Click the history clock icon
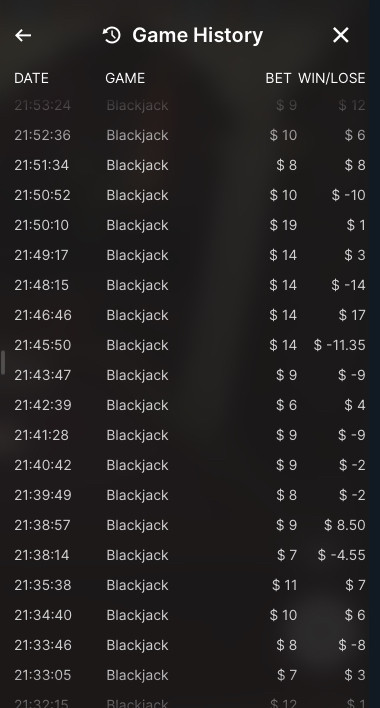 (x=111, y=35)
